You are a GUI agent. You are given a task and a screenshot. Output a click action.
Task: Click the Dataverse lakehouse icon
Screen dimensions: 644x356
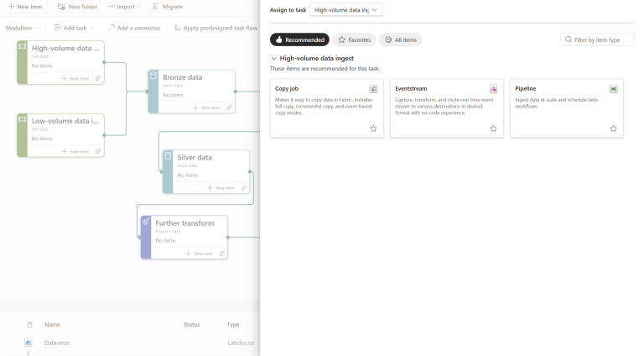(x=29, y=343)
